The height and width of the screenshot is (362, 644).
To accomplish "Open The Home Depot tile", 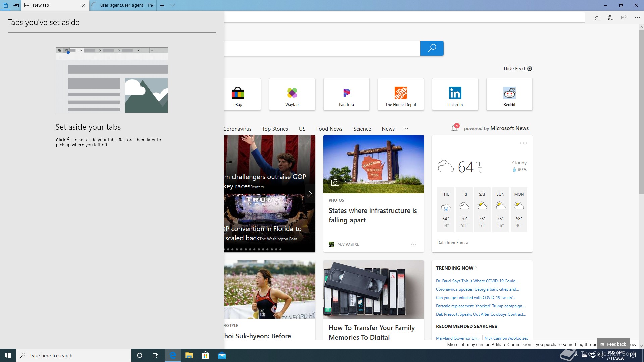I will pos(401,94).
